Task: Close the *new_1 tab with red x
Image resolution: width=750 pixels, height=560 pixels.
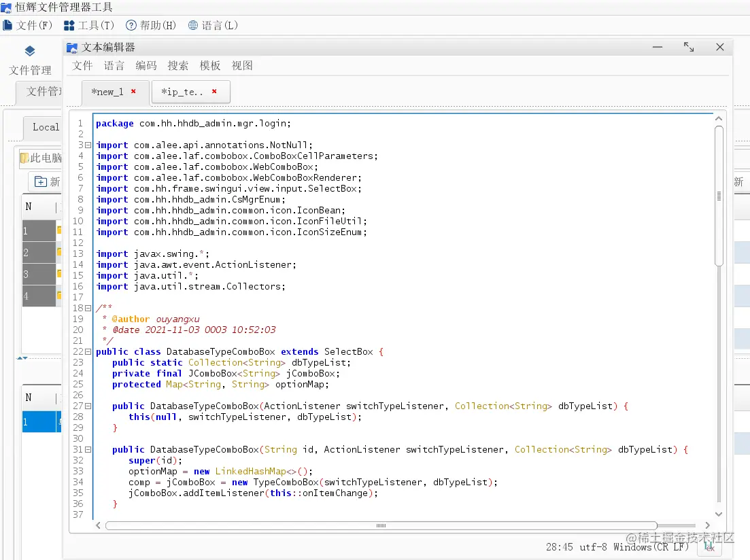Action: [x=133, y=91]
